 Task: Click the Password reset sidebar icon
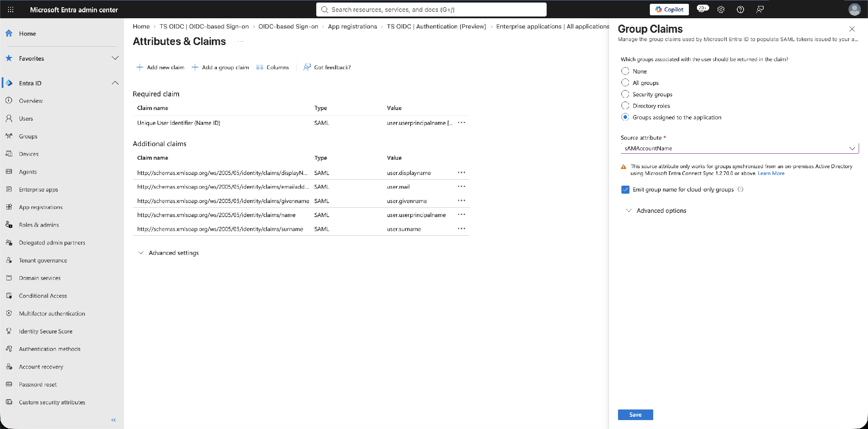(x=9, y=384)
